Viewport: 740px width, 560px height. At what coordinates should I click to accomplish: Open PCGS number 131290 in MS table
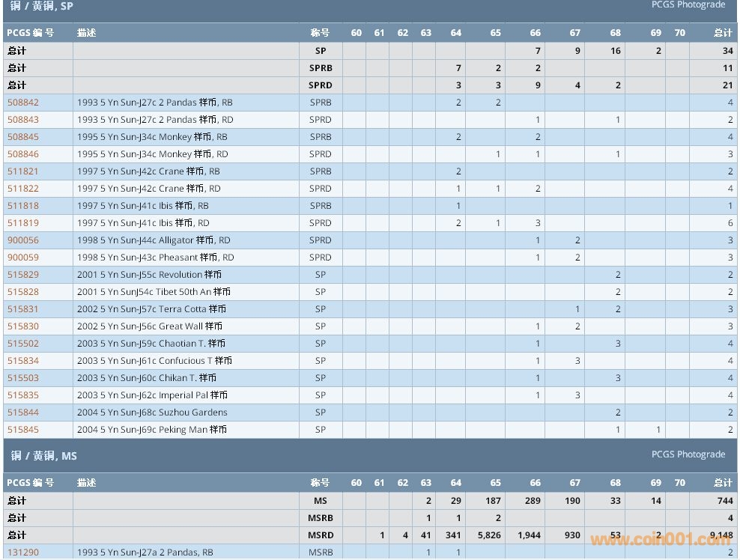[x=23, y=553]
